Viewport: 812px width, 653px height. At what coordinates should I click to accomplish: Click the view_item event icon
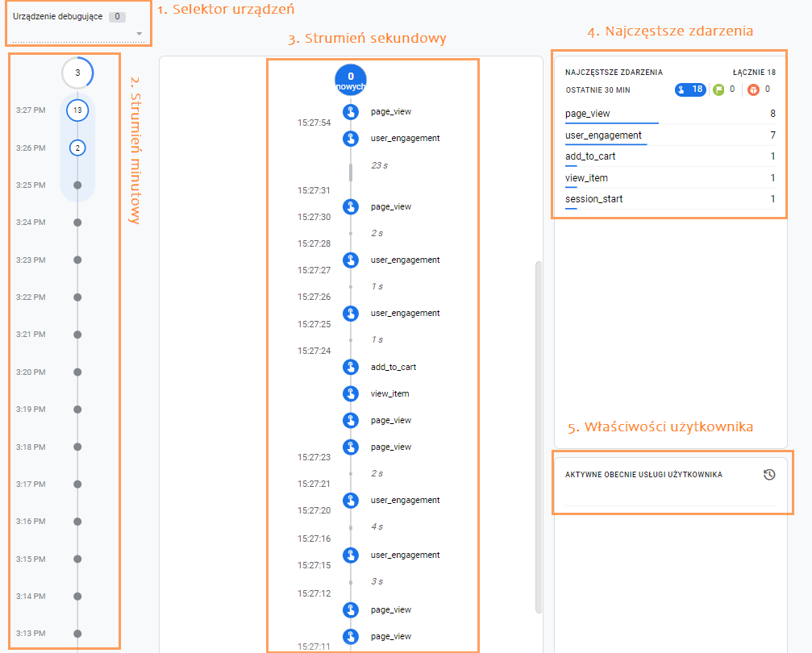(x=351, y=393)
